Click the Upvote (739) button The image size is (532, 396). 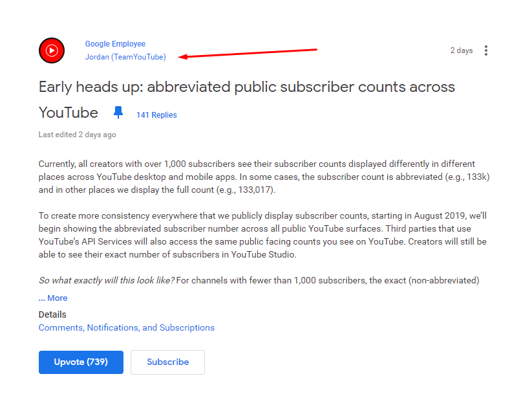81,362
